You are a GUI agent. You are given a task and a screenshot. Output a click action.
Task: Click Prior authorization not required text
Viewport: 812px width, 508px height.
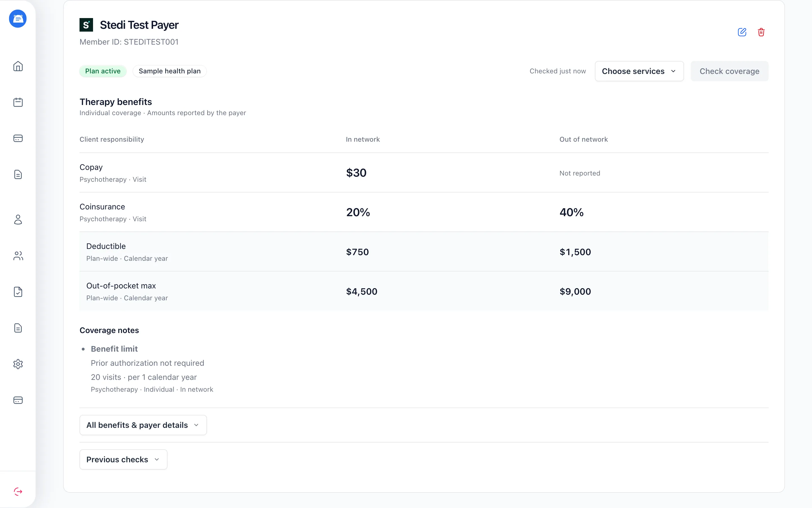coord(147,363)
